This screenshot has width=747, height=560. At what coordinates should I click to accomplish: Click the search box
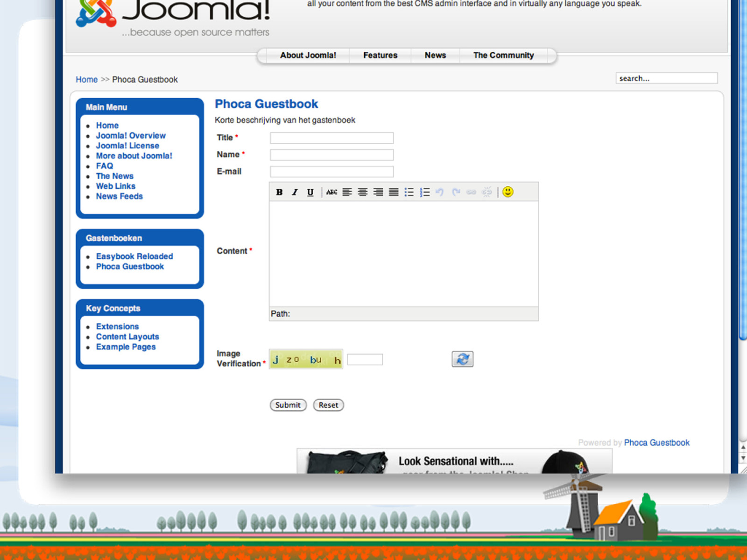(666, 78)
